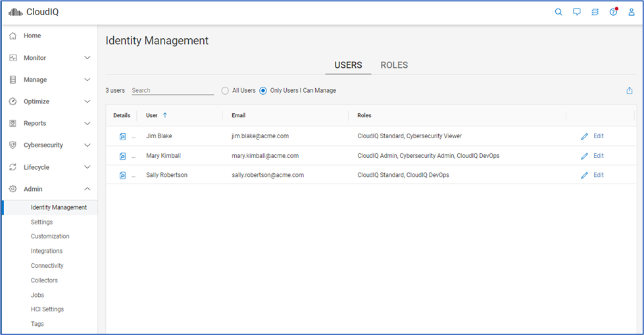Select Only Users I Can Manage option
Viewport: 644px width, 335px height.
pyautogui.click(x=263, y=91)
